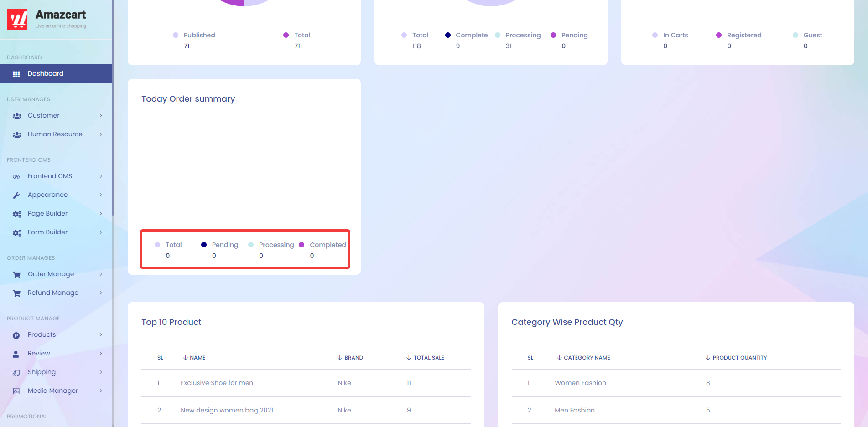Toggle the Pending legend in Today Order summary
The width and height of the screenshot is (868, 427).
(x=220, y=245)
